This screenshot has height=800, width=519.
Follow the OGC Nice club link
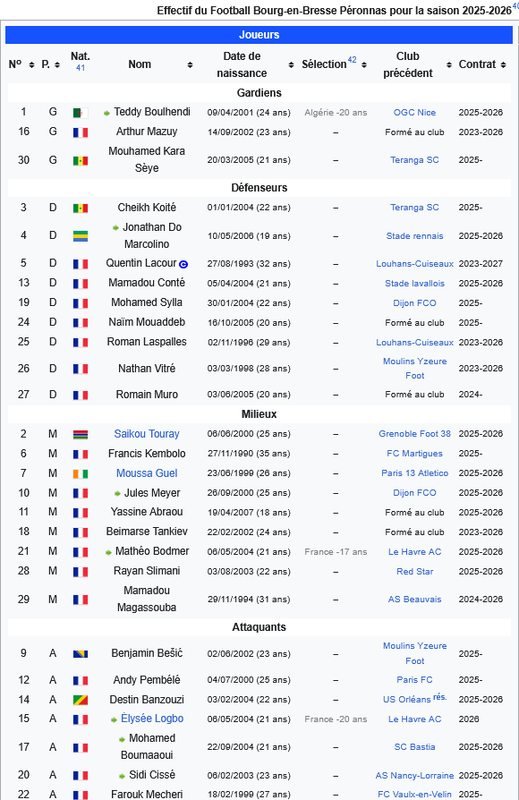click(x=414, y=113)
